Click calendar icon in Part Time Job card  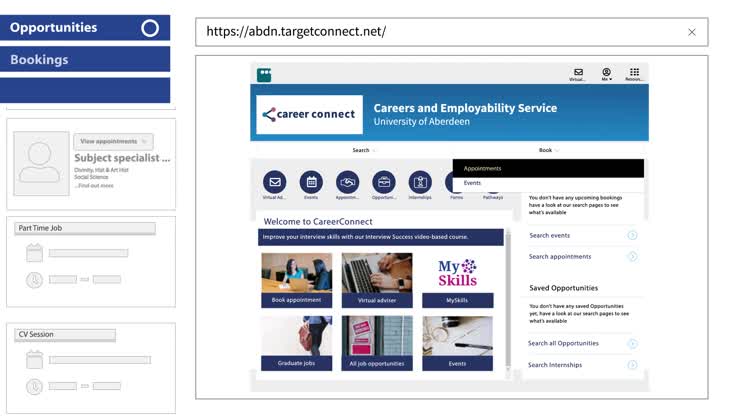point(34,253)
